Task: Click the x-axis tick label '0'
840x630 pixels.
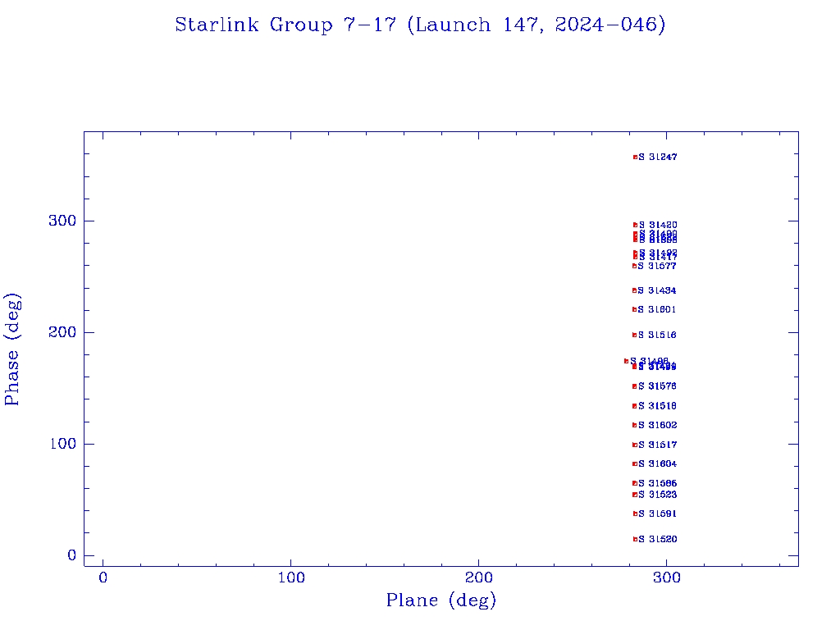Action: (x=103, y=577)
